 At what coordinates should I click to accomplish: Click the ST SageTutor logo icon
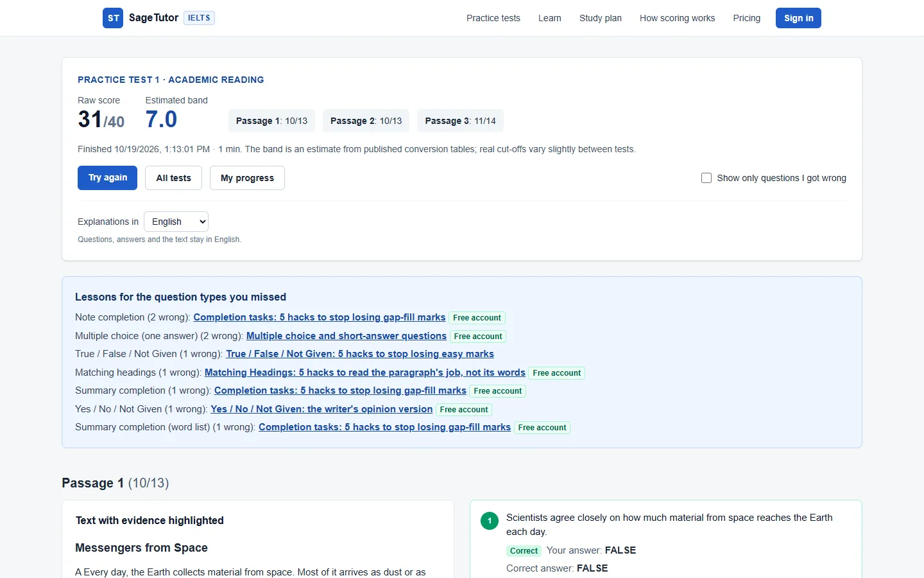pyautogui.click(x=113, y=18)
